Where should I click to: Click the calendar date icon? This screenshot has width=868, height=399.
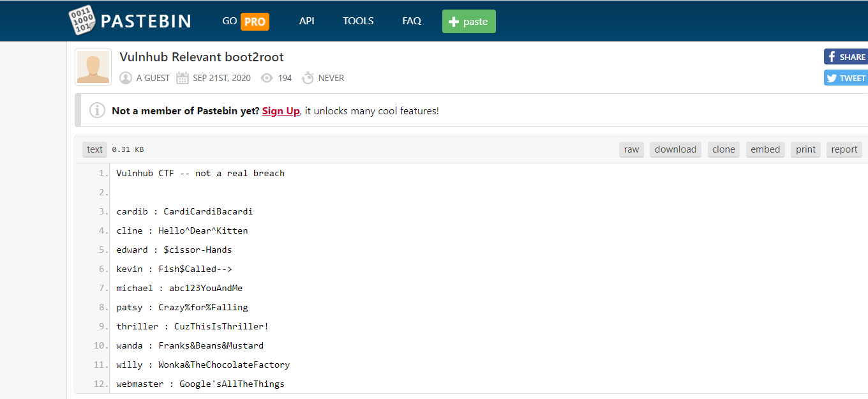coord(182,78)
